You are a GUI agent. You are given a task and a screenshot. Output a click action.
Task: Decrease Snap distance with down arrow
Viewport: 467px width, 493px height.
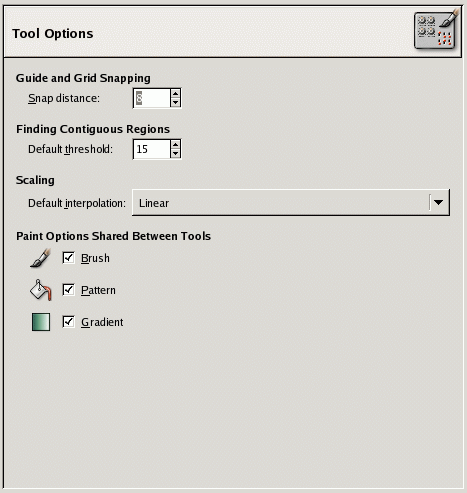pyautogui.click(x=175, y=103)
